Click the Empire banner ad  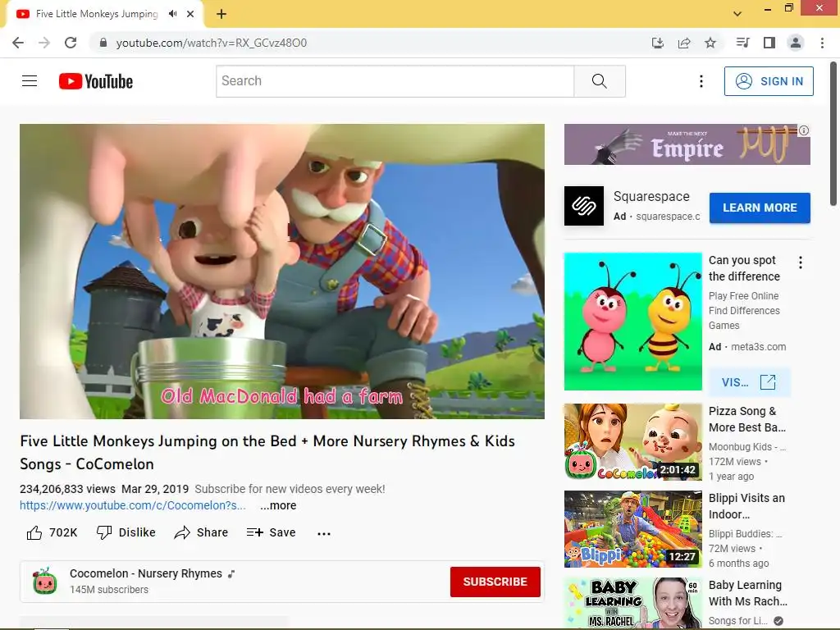pyautogui.click(x=687, y=144)
